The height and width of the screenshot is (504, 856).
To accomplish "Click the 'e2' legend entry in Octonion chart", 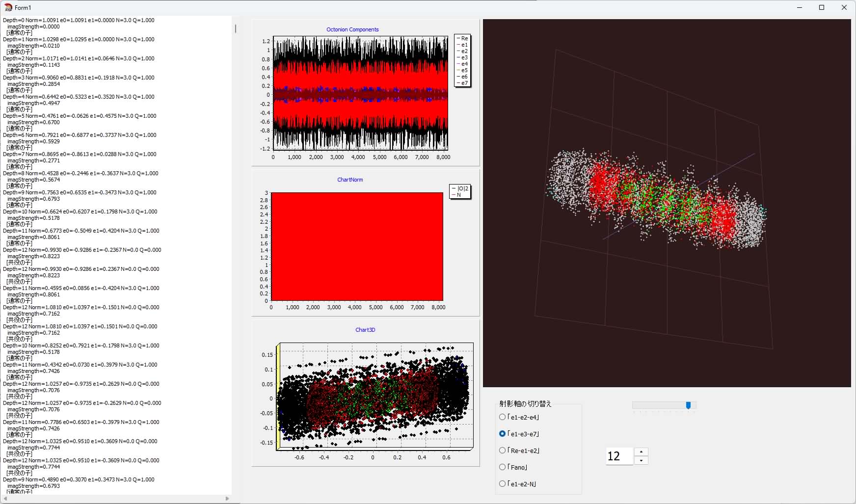I will [x=462, y=51].
